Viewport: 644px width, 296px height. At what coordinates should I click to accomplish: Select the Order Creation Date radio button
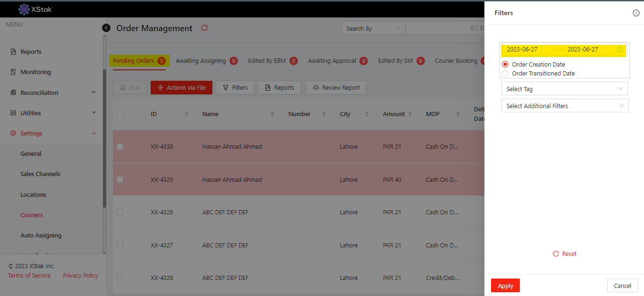tap(505, 64)
